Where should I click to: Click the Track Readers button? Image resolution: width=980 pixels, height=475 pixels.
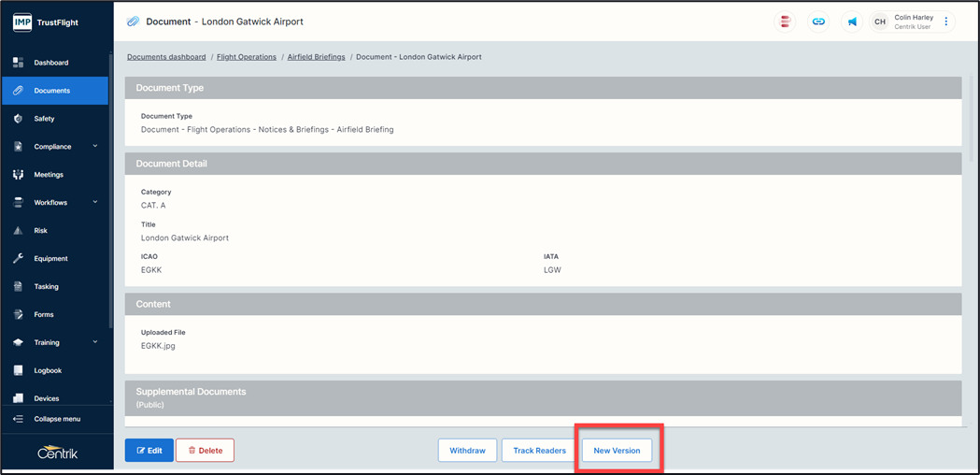(x=539, y=450)
